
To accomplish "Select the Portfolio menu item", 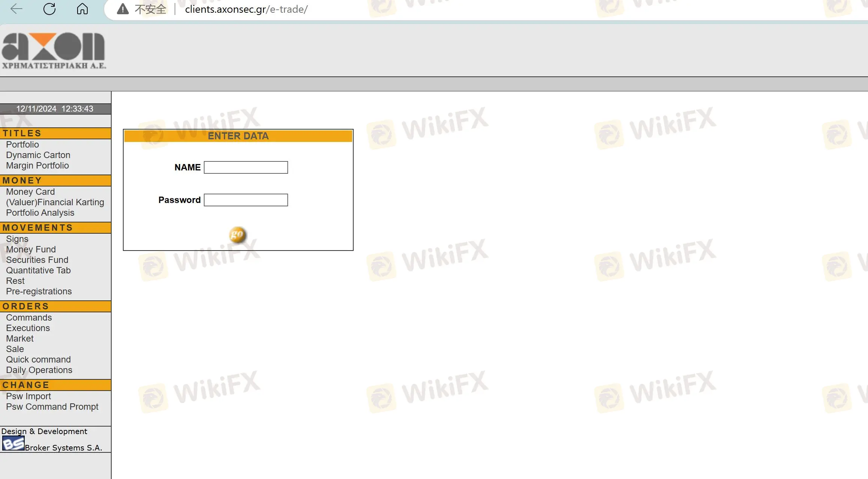I will [x=22, y=144].
